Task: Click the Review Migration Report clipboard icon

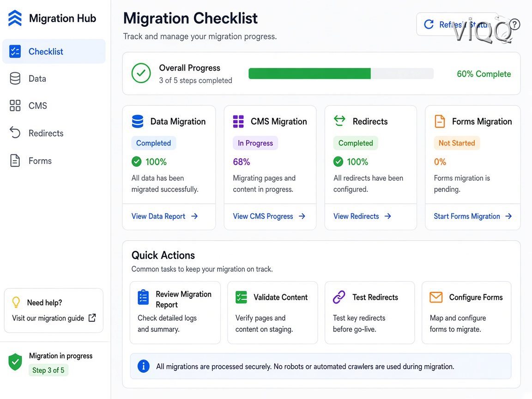Action: pyautogui.click(x=143, y=297)
